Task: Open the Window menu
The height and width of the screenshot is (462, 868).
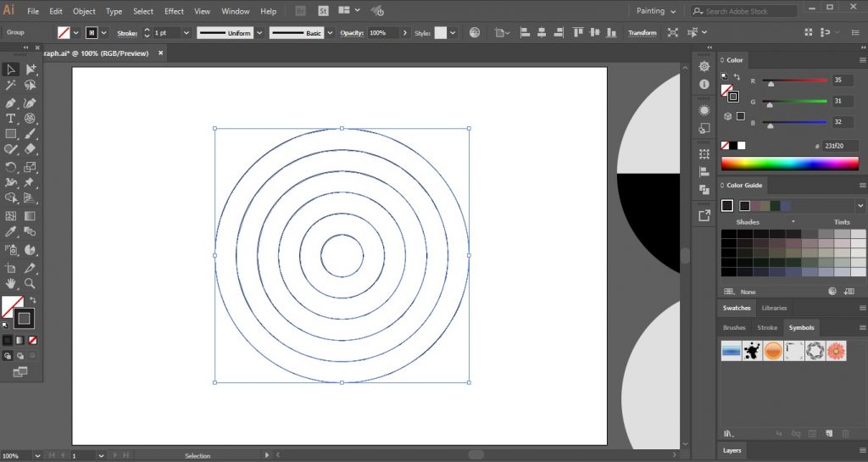Action: tap(236, 11)
